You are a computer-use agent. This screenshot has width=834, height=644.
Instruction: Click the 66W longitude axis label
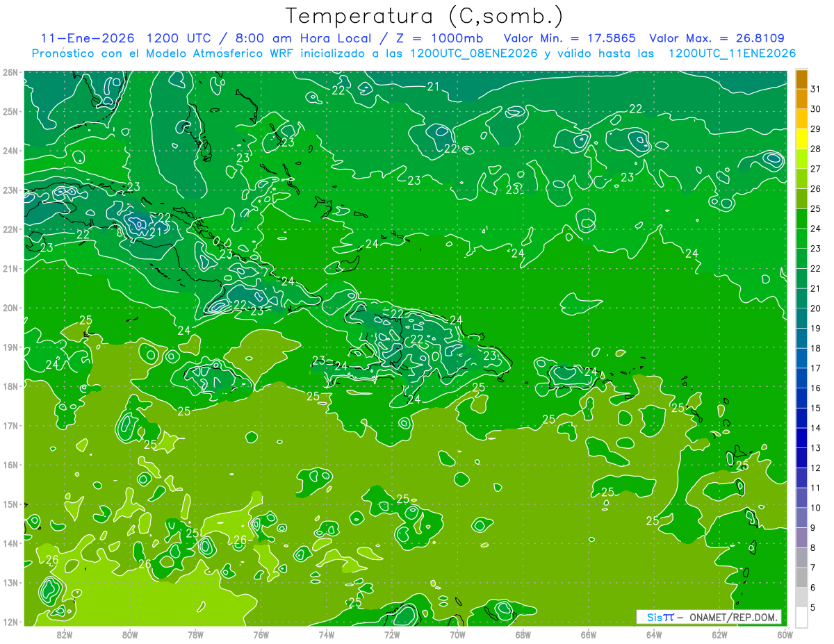coord(589,634)
